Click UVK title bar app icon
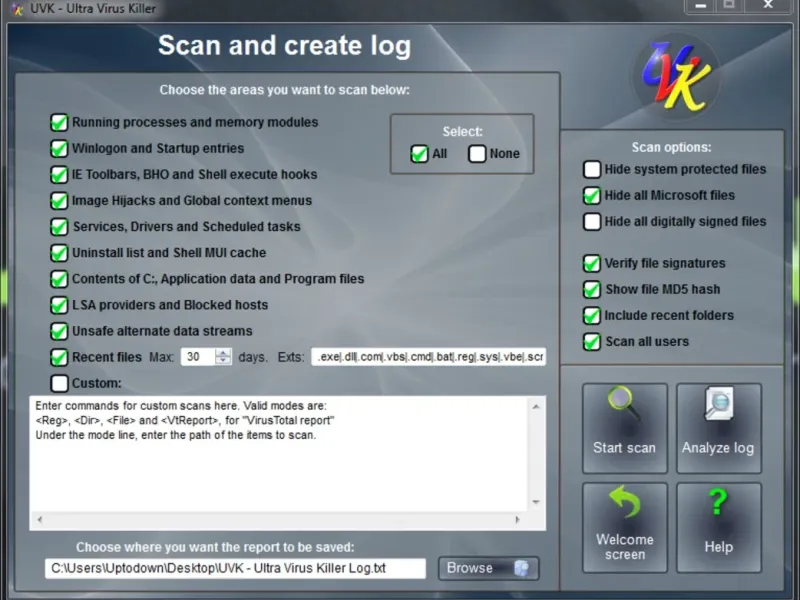This screenshot has width=800, height=600. pos(17,9)
